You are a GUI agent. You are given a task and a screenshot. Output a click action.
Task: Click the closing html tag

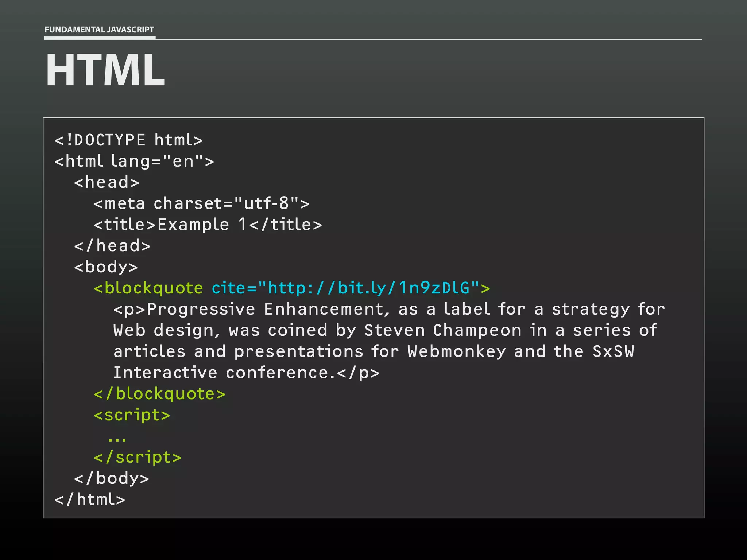pos(90,500)
